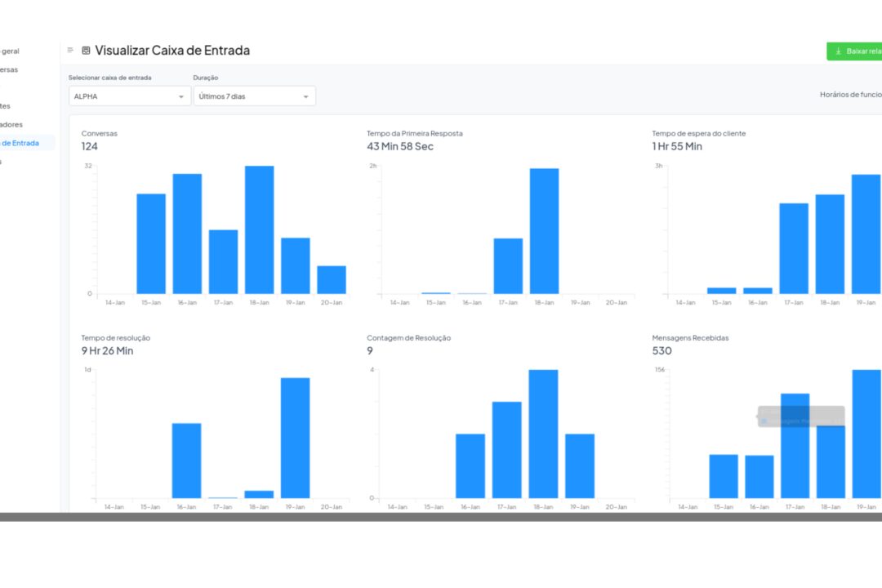Click the 18-Jan bar in Conversas chart

(x=260, y=229)
